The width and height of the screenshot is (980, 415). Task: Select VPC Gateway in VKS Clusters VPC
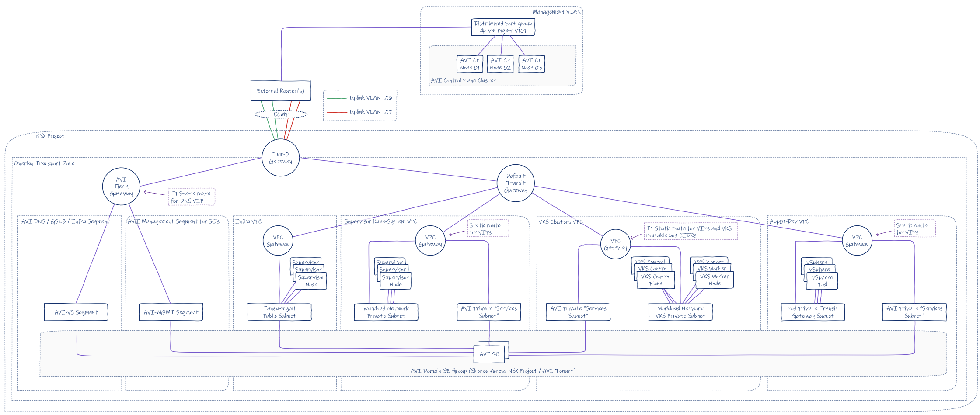click(615, 244)
